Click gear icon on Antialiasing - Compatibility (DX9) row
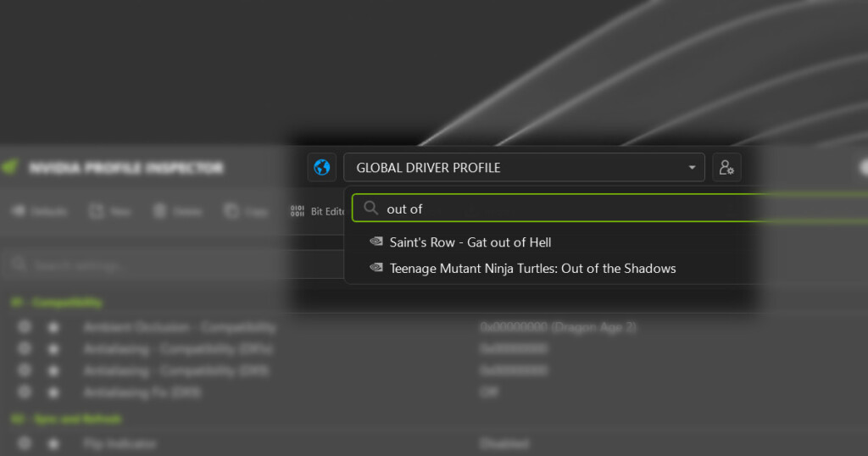Viewport: 868px width, 456px height. (25, 370)
